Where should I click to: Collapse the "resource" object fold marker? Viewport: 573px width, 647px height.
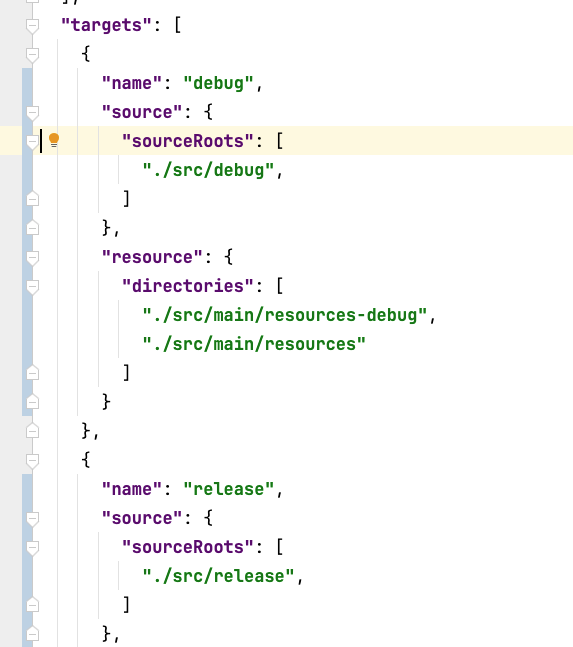coord(32,258)
